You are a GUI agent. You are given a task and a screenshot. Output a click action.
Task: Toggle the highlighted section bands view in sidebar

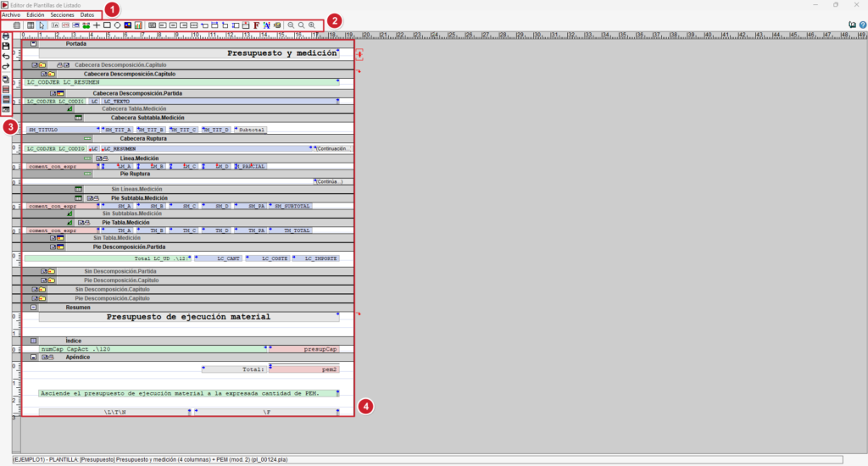(x=6, y=100)
